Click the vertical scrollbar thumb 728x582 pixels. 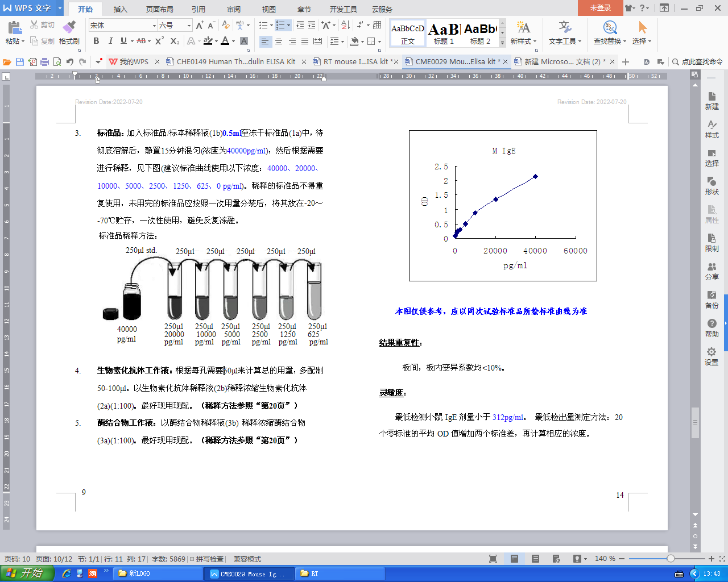click(x=695, y=422)
